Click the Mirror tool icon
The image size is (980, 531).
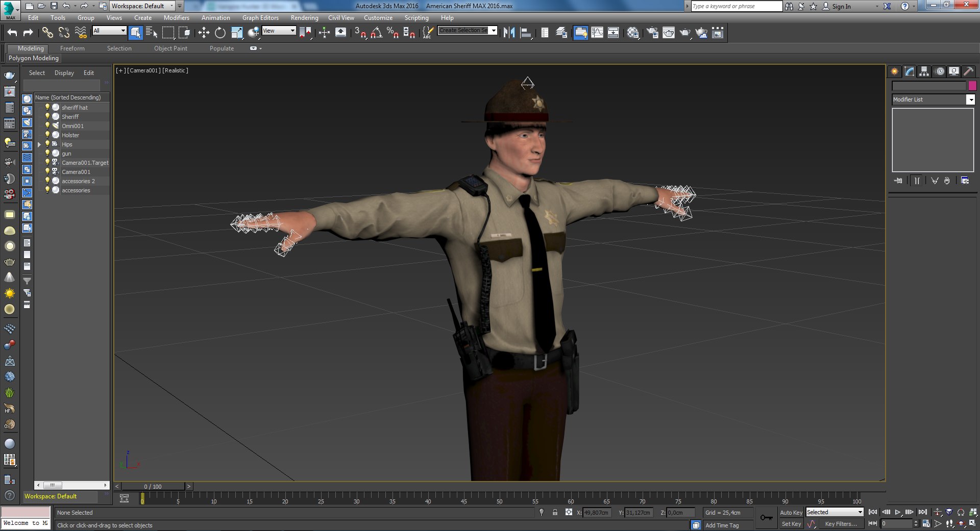(x=509, y=33)
